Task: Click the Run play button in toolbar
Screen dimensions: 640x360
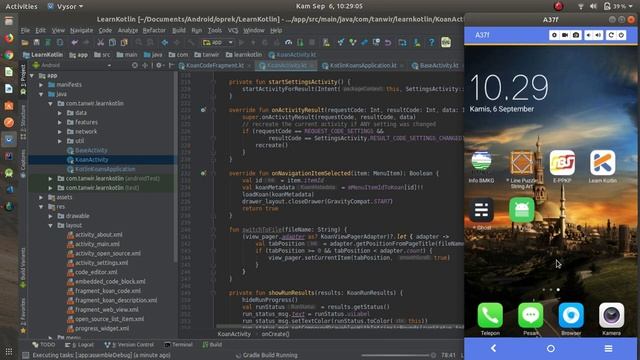Action: point(242,42)
